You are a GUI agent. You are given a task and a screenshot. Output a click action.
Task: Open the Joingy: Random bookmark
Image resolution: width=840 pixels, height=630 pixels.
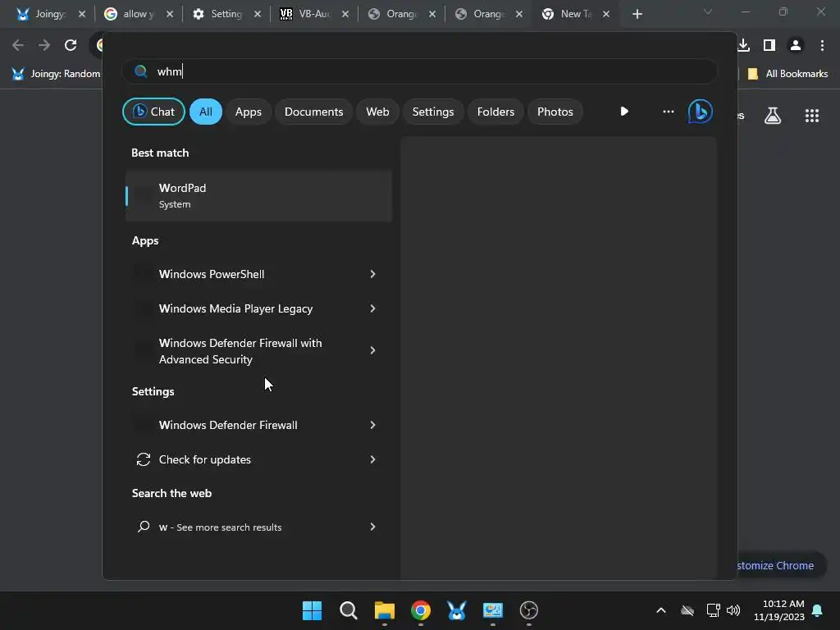pyautogui.click(x=56, y=73)
